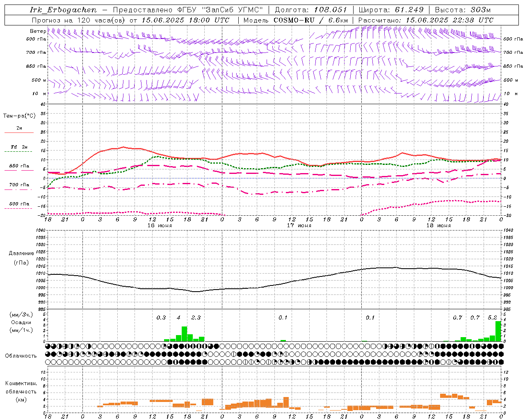
Task: Click the solid red 2м legend line
Action: click(19, 132)
